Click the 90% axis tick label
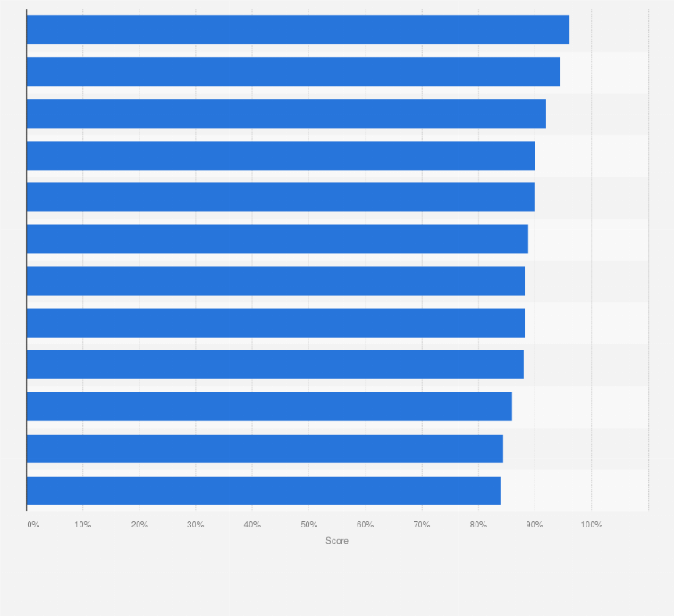This screenshot has height=616, width=674. tap(535, 524)
